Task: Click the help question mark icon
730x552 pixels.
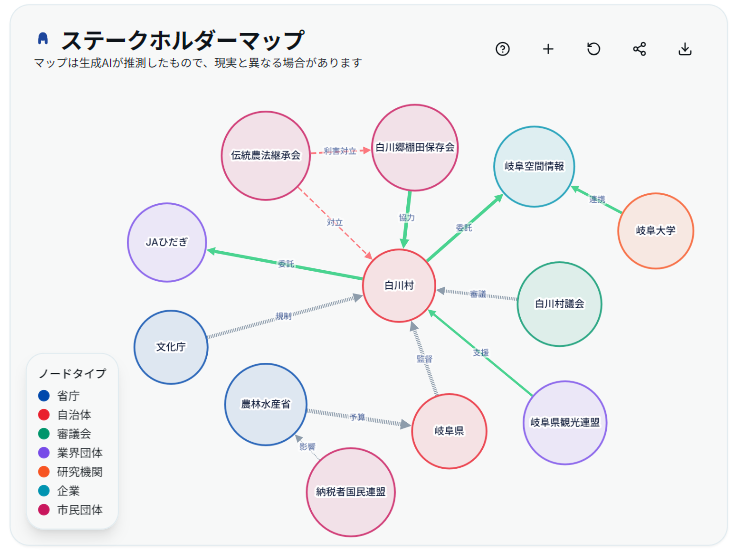Action: (x=503, y=49)
